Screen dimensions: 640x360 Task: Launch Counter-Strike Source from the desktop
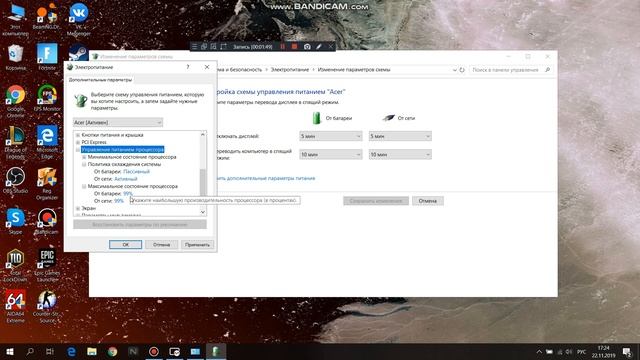pos(47,306)
